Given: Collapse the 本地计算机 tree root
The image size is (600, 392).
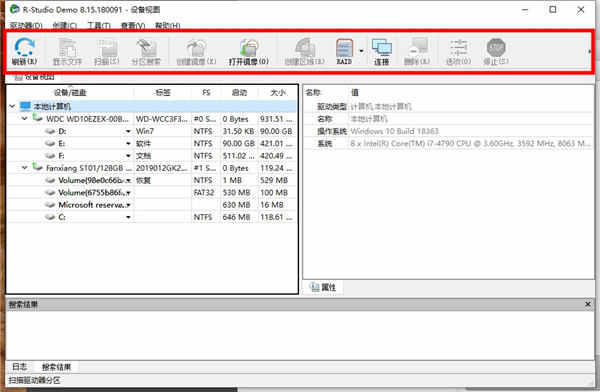Looking at the screenshot, I should click(12, 106).
